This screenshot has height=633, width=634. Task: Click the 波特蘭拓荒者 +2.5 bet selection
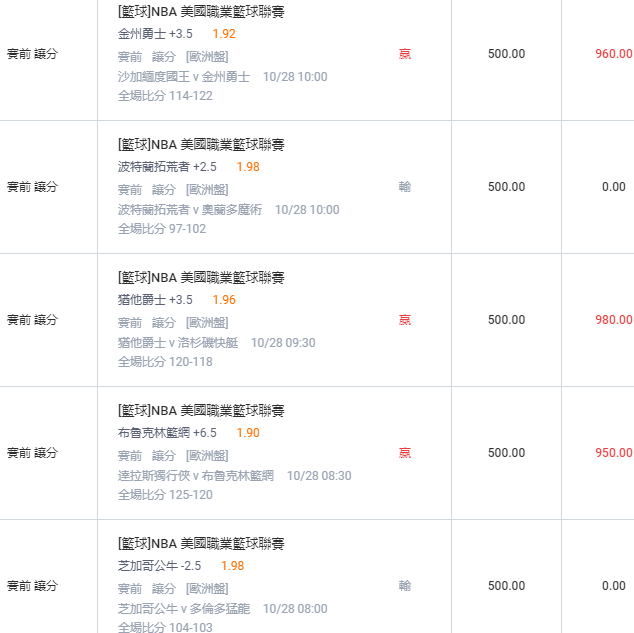click(167, 167)
